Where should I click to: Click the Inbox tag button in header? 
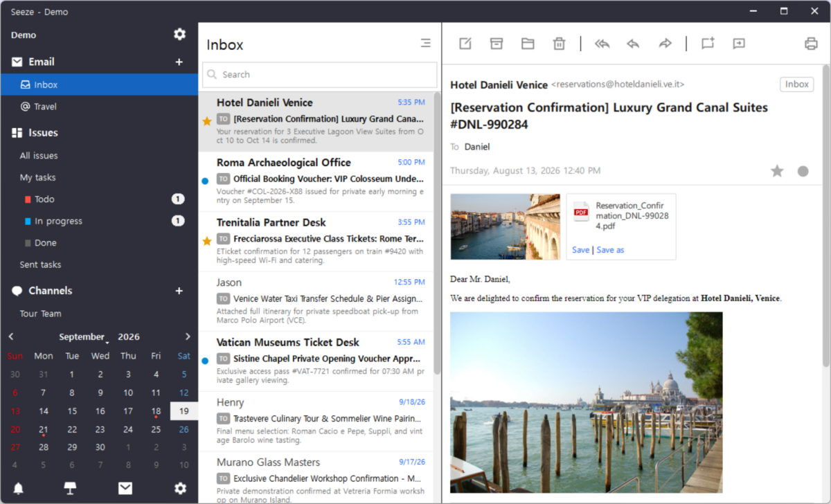click(x=797, y=84)
